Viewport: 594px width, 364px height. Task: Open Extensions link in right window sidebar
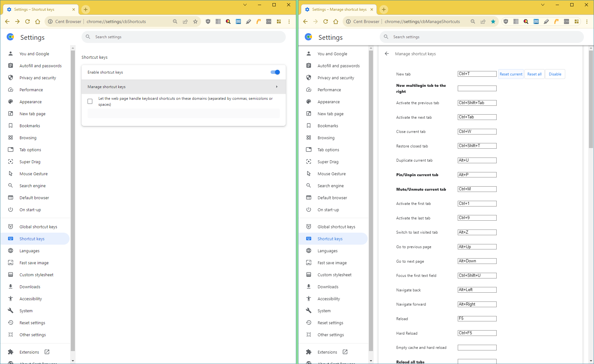click(x=327, y=352)
